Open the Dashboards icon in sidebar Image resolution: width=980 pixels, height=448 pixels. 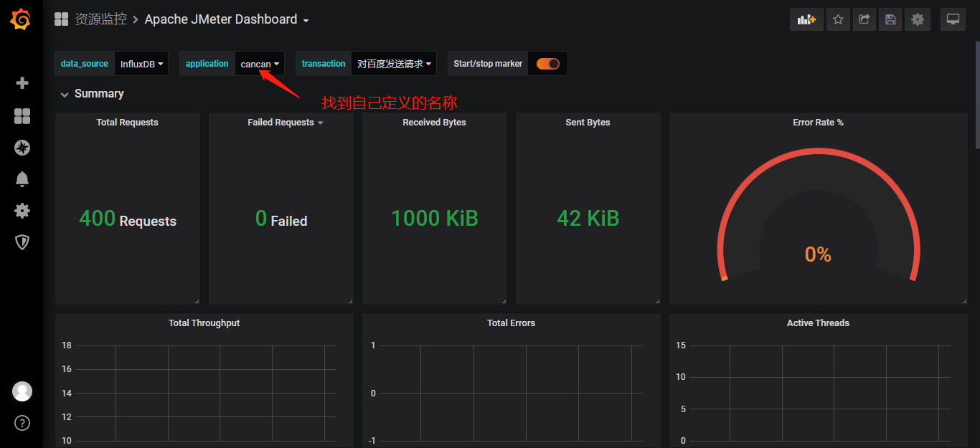[22, 116]
